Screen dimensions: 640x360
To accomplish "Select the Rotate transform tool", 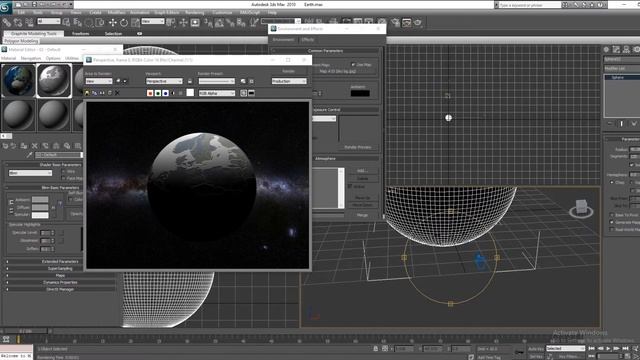I will click(124, 23).
